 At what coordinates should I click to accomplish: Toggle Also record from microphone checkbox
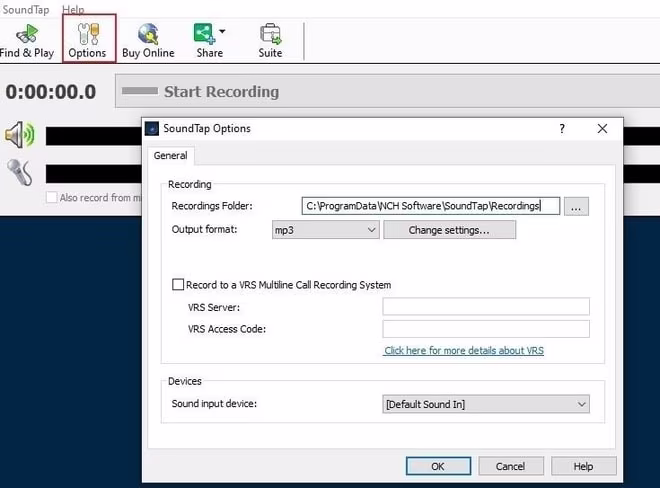pos(51,197)
